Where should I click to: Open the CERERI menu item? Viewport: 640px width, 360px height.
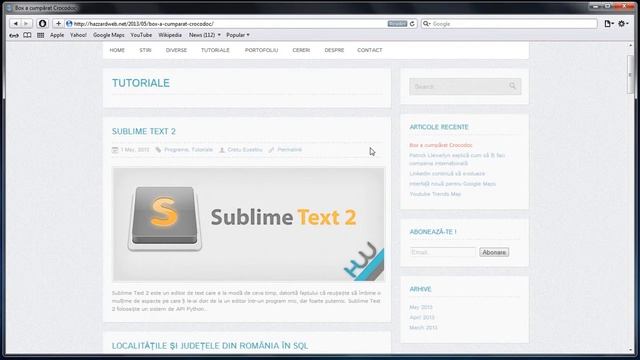[301, 50]
